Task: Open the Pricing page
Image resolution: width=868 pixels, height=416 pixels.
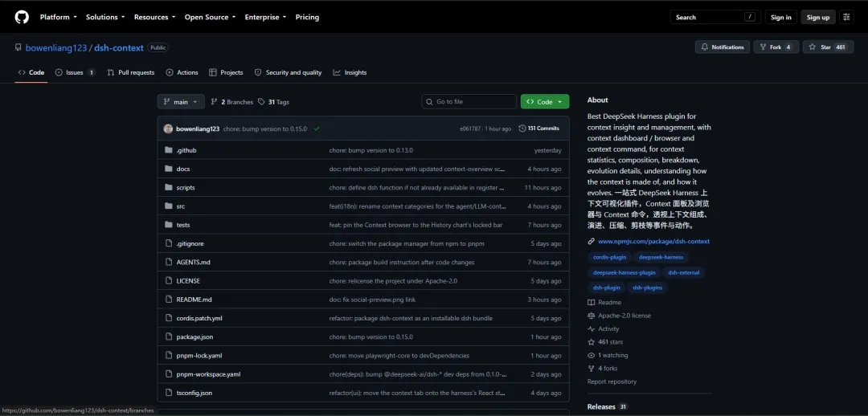Action: [x=307, y=17]
